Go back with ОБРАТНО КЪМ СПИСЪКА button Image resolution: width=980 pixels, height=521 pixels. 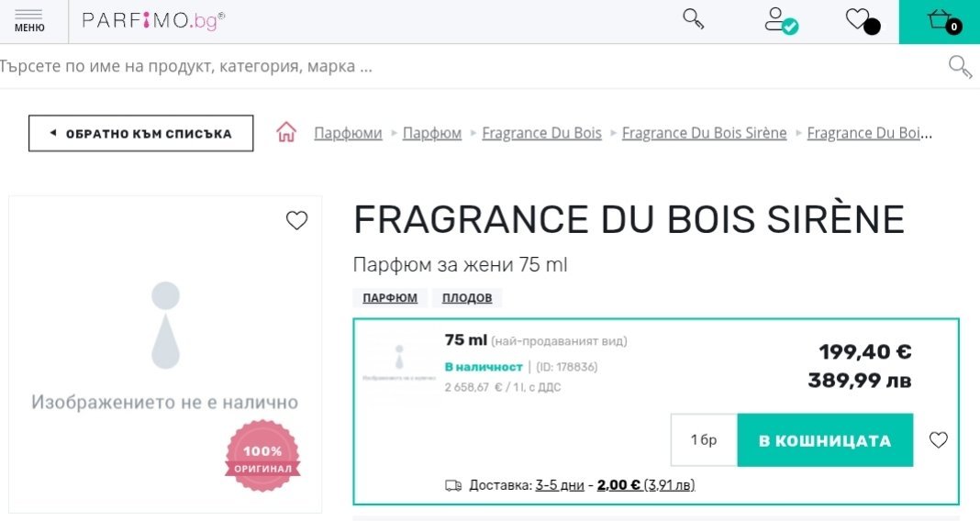141,133
